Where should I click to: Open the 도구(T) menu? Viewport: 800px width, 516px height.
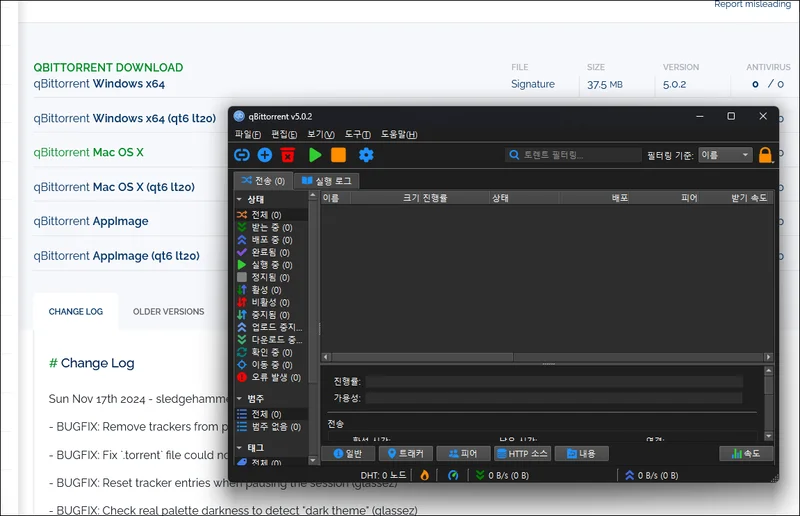pos(357,134)
